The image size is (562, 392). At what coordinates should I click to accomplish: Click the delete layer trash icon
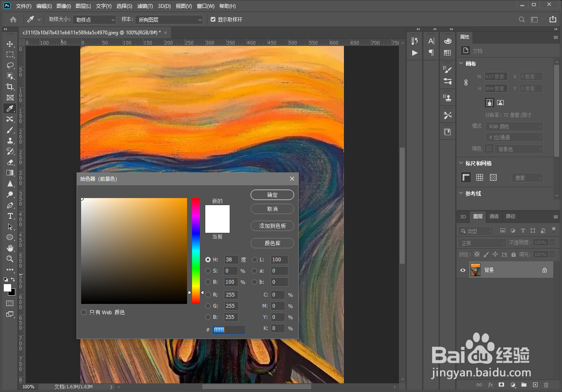point(546,385)
